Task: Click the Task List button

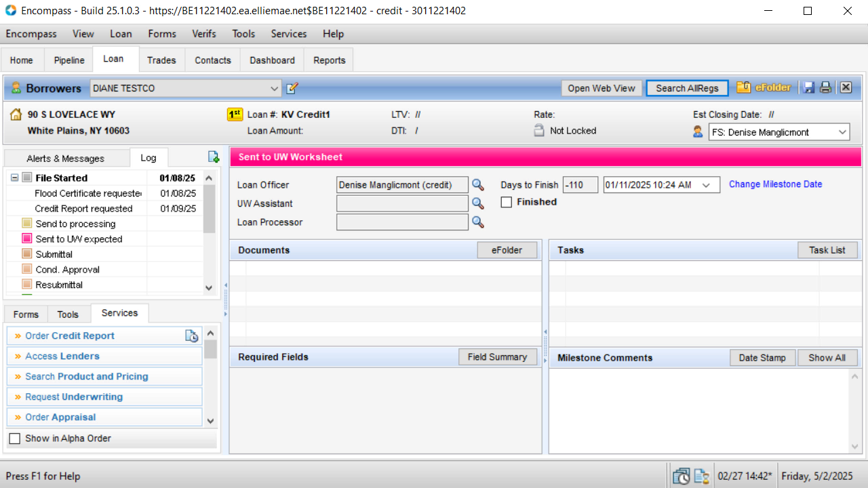Action: point(827,250)
